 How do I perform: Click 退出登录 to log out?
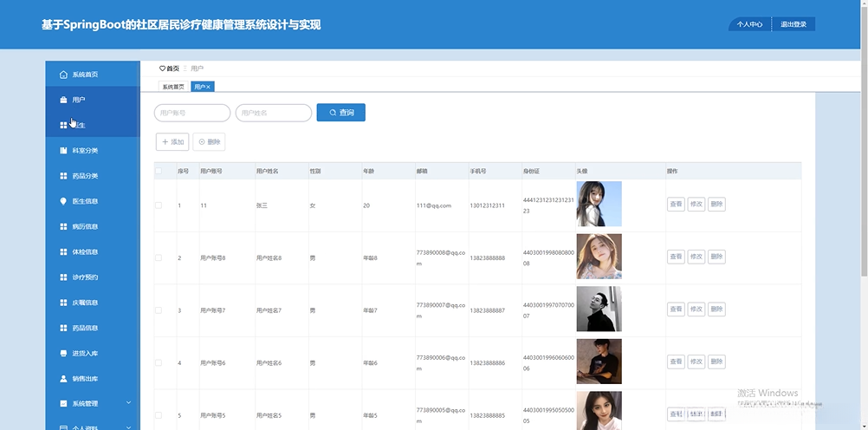click(794, 24)
